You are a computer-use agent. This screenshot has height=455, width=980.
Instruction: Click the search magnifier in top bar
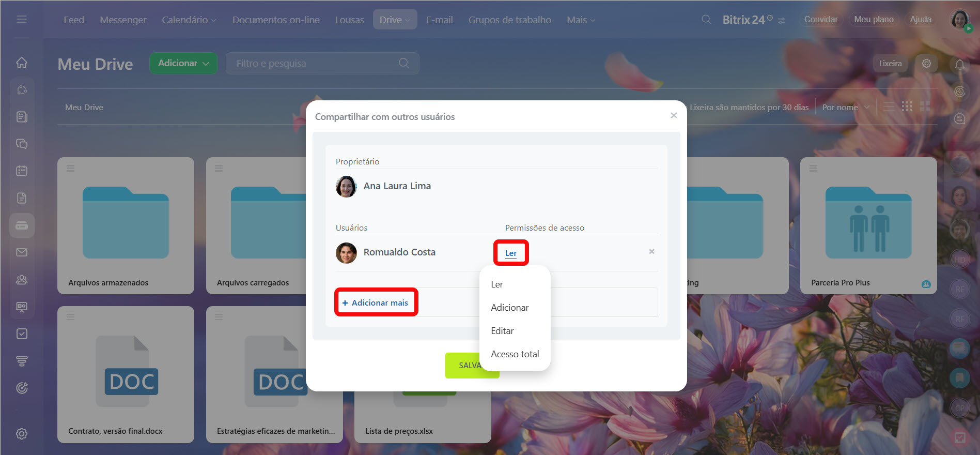pyautogui.click(x=706, y=20)
